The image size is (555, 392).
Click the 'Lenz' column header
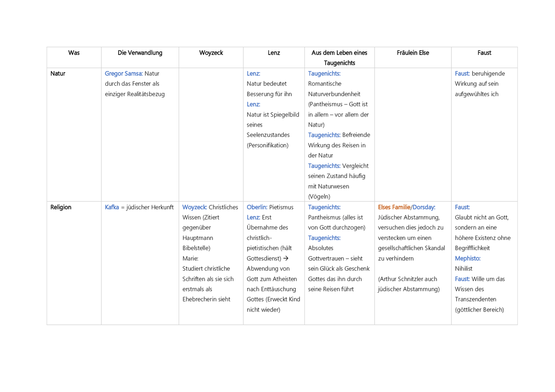[274, 53]
